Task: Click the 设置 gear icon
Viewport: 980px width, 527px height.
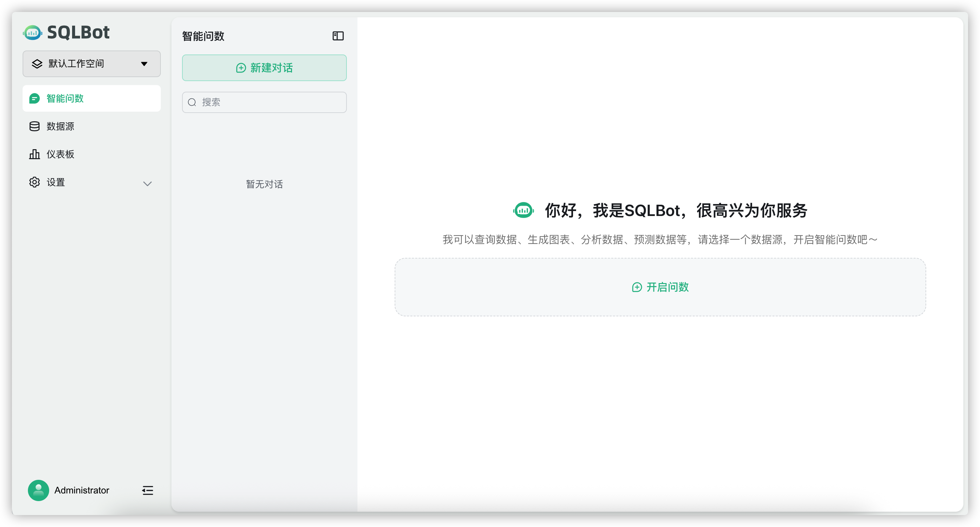Action: [x=35, y=182]
